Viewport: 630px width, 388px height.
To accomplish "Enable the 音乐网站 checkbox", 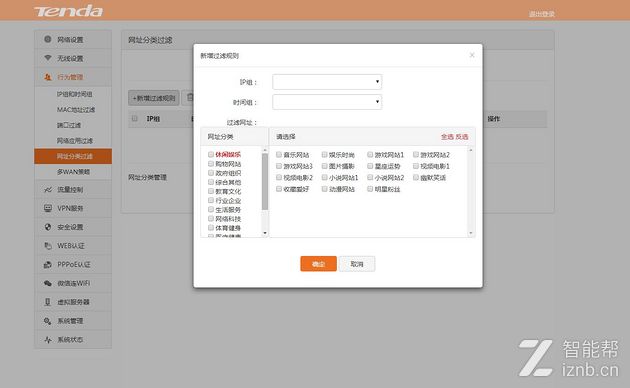I will (x=279, y=155).
